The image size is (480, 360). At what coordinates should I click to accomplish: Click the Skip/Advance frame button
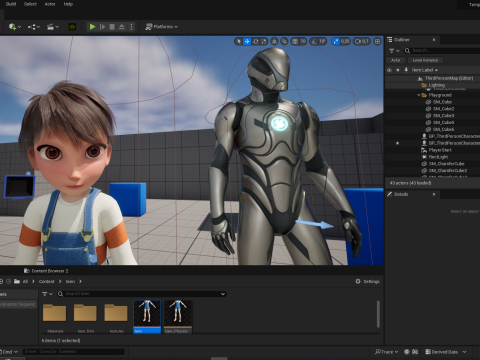(102, 27)
